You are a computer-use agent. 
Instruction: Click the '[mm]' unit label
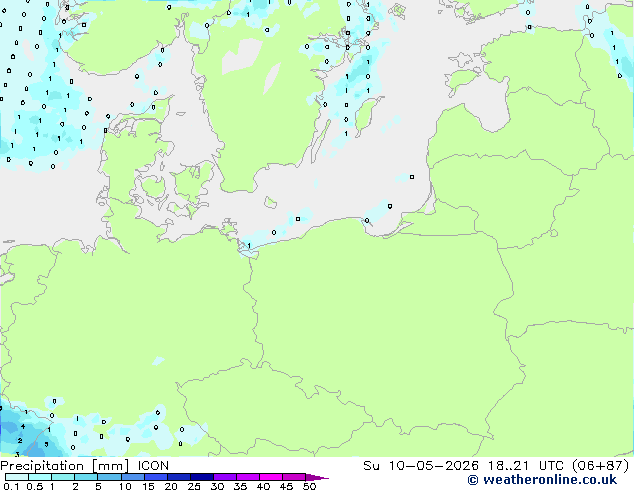point(110,466)
